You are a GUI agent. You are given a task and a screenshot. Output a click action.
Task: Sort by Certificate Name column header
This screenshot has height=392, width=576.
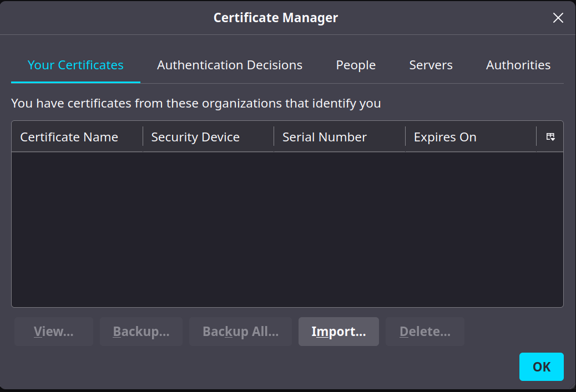click(x=69, y=137)
